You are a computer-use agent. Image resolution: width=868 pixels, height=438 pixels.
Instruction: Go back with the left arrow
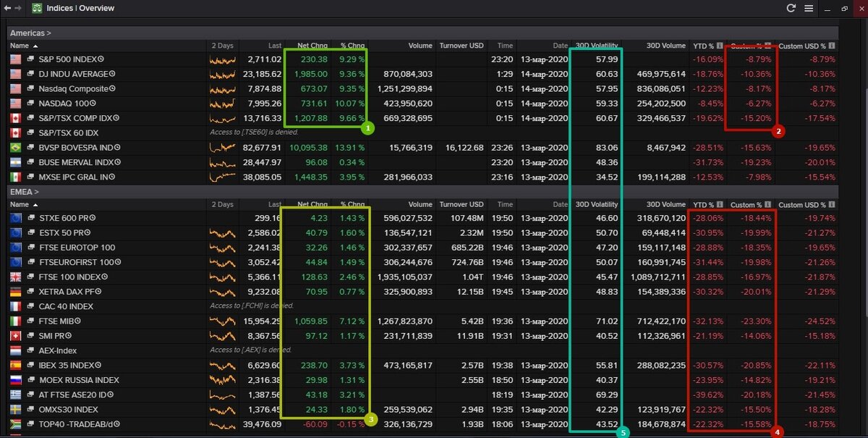coord(8,9)
